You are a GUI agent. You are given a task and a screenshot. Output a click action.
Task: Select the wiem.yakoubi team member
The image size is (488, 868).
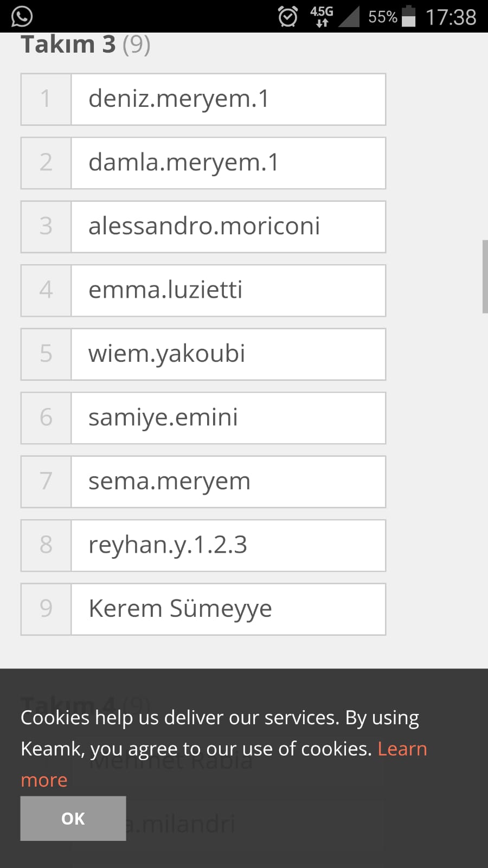[x=228, y=354]
